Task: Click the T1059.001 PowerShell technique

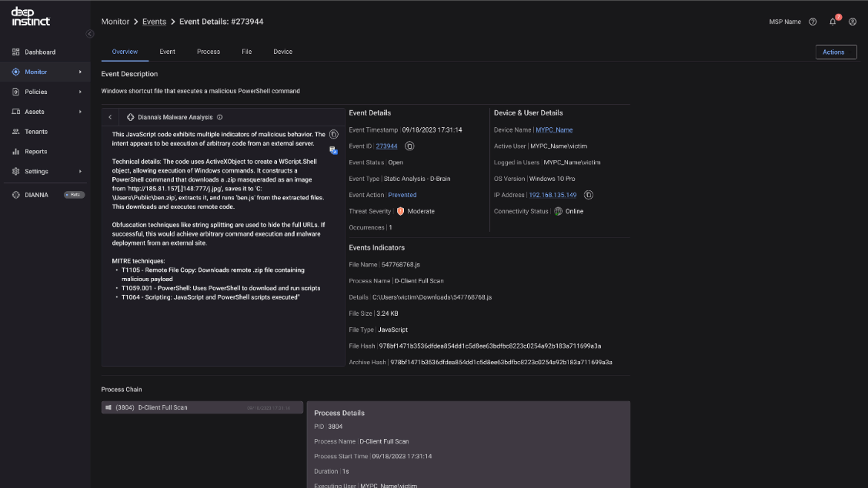Action: coord(221,288)
